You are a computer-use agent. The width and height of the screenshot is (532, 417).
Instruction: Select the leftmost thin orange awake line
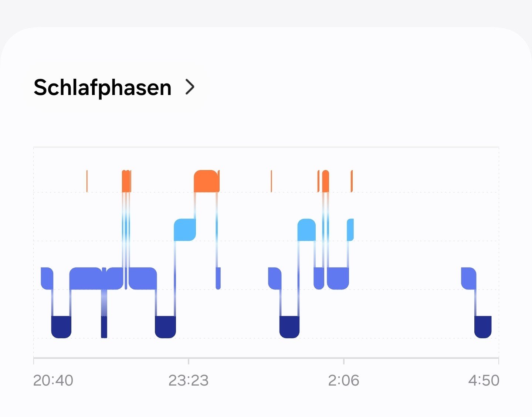click(87, 182)
